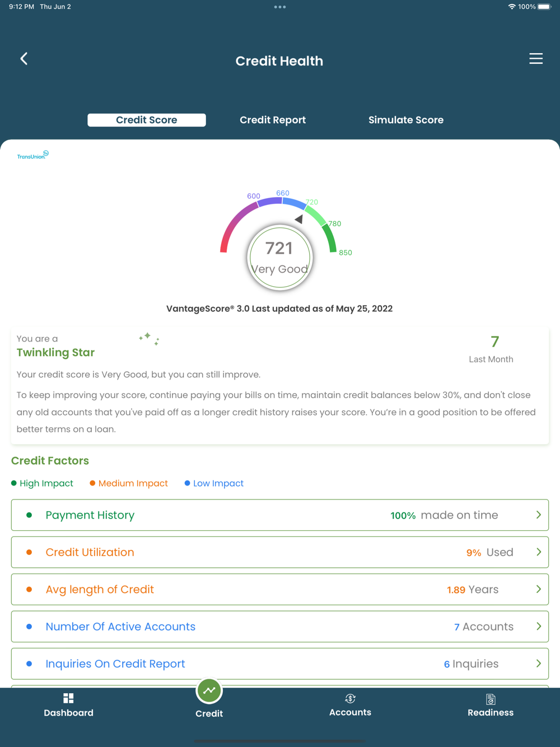560x747 pixels.
Task: Tap the battery status icon
Action: (x=544, y=7)
